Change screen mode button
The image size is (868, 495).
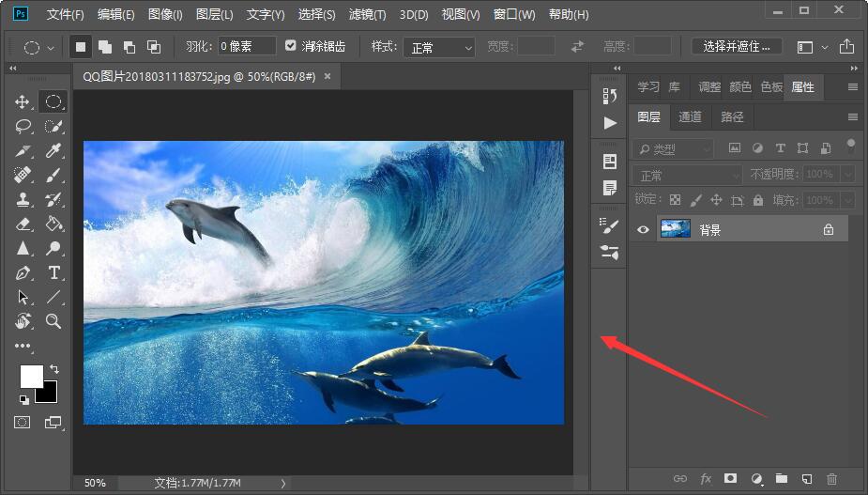53,423
